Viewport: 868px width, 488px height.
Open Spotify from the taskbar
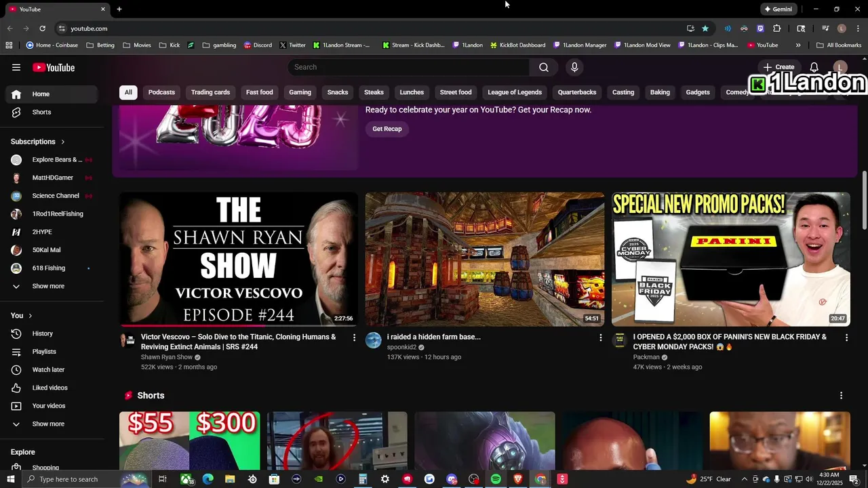496,479
